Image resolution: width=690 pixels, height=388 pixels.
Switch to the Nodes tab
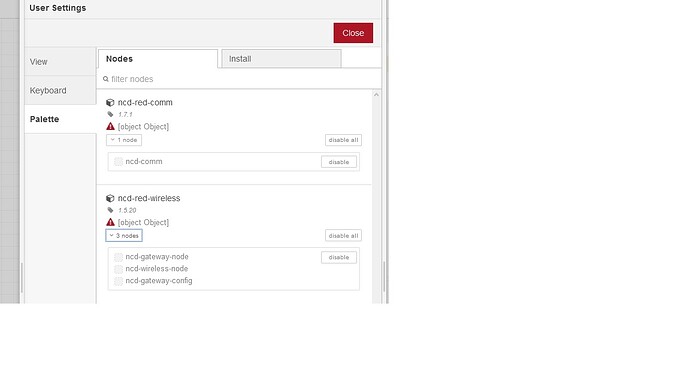point(158,59)
